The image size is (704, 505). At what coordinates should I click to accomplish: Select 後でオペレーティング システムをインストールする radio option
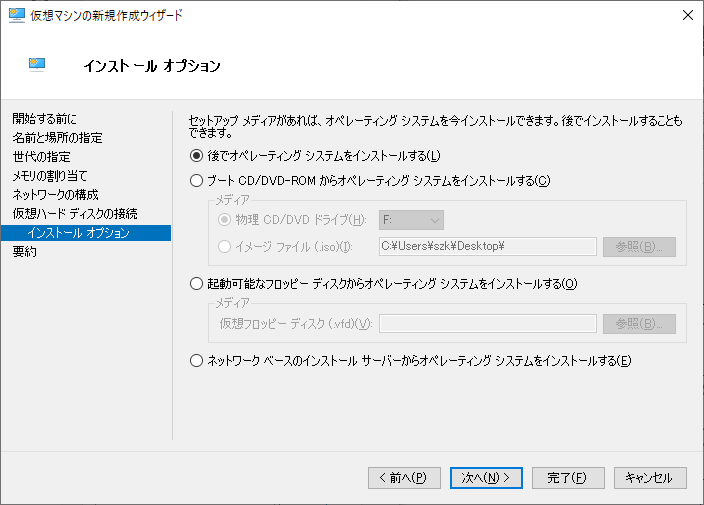[x=196, y=155]
